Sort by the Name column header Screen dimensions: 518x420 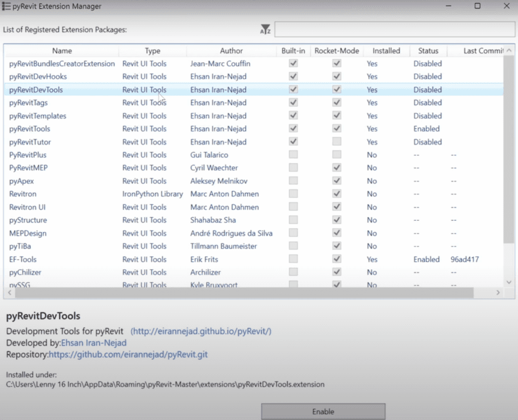click(x=62, y=51)
